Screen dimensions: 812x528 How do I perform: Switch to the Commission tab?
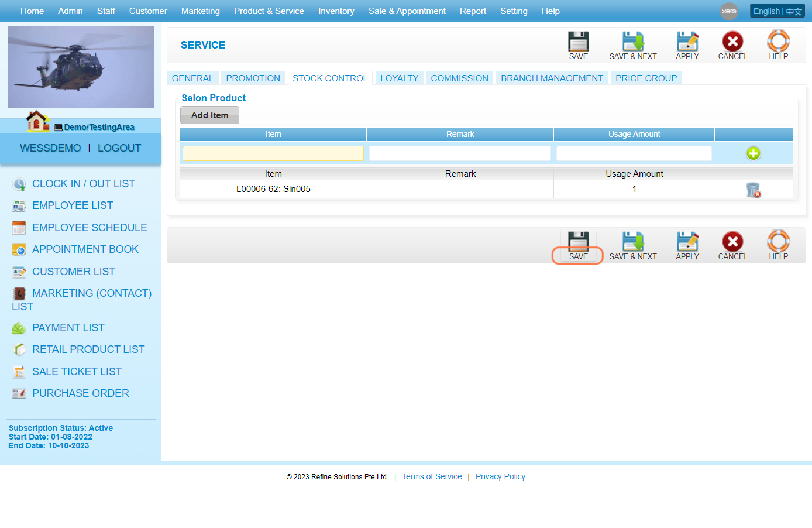pos(459,78)
